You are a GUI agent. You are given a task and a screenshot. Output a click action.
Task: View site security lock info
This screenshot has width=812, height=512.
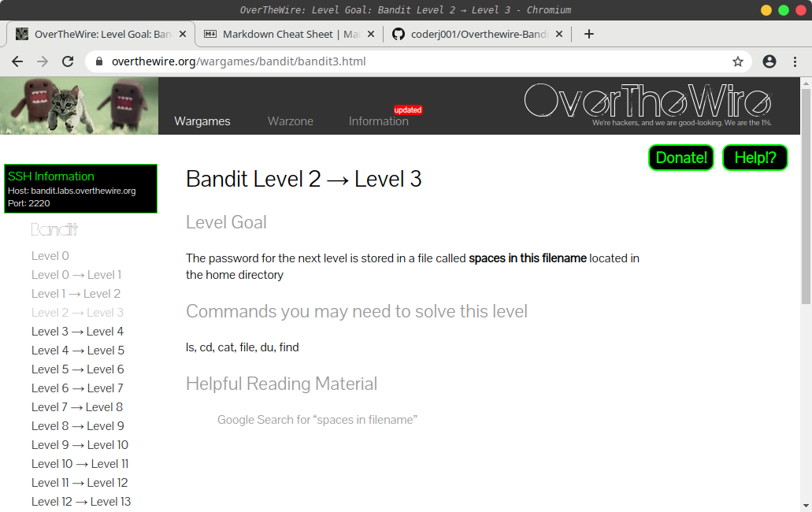click(x=99, y=61)
